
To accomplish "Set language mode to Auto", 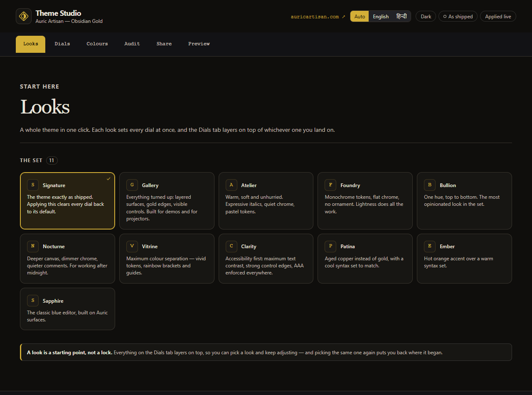I will (360, 16).
